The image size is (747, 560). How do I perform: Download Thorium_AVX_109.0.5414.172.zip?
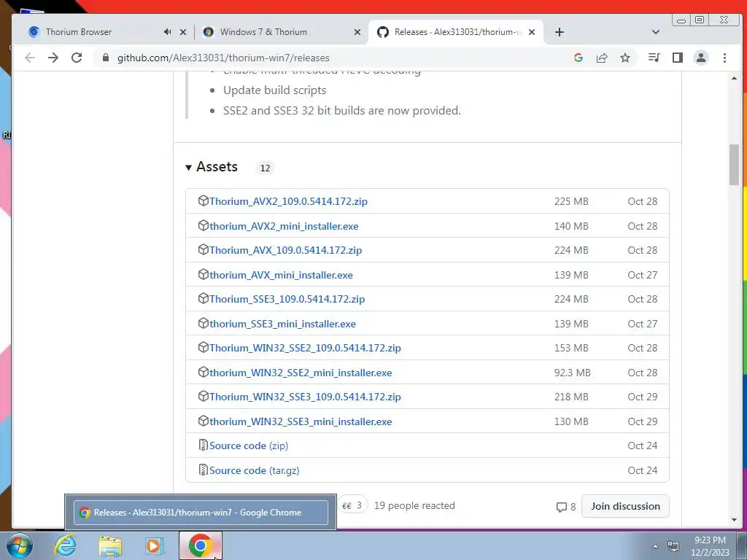pyautogui.click(x=285, y=251)
